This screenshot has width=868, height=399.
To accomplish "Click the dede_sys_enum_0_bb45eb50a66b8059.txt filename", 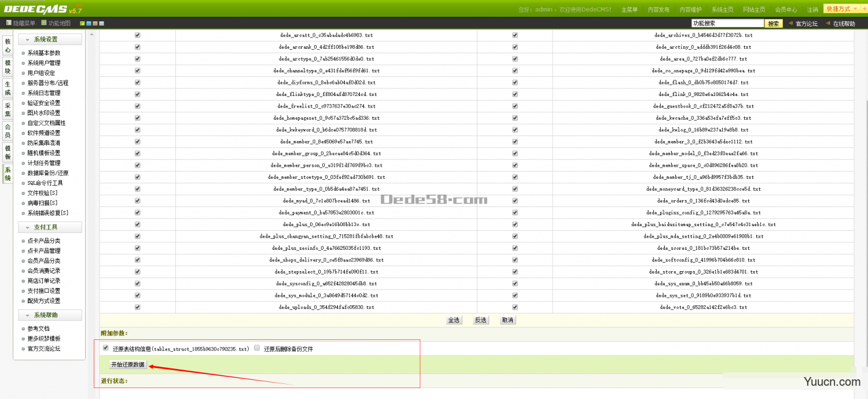I will click(703, 283).
